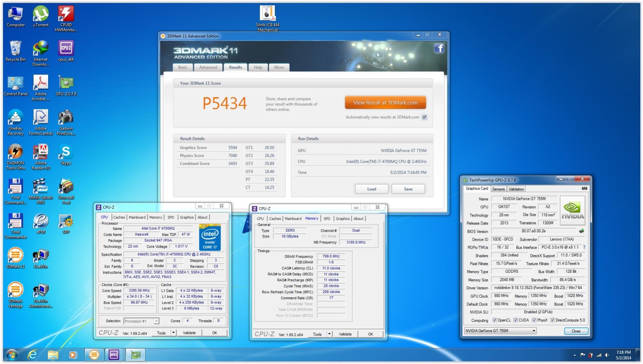Switch to Advanced tab in 3DMark
The width and height of the screenshot is (643, 364).
[208, 67]
